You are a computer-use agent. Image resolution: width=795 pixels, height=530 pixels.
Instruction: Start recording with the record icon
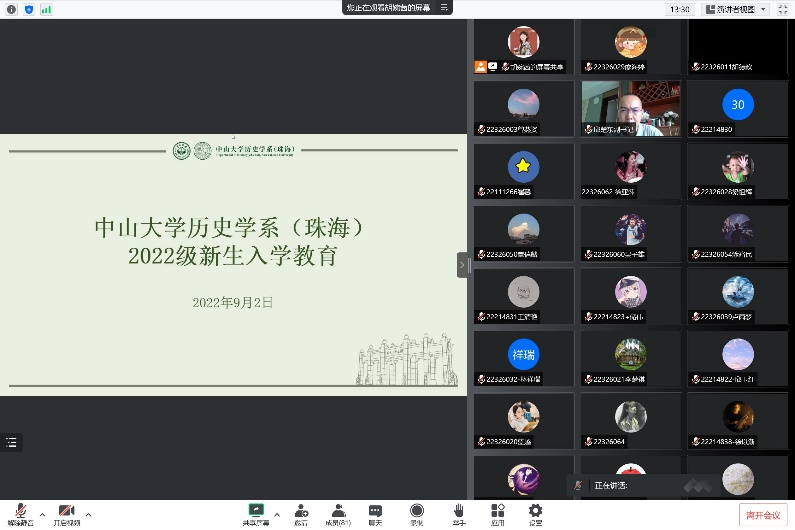416,510
